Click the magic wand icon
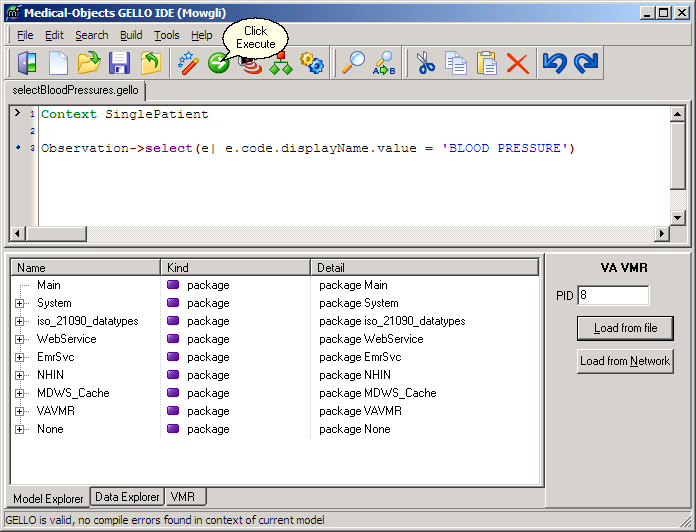 (188, 63)
